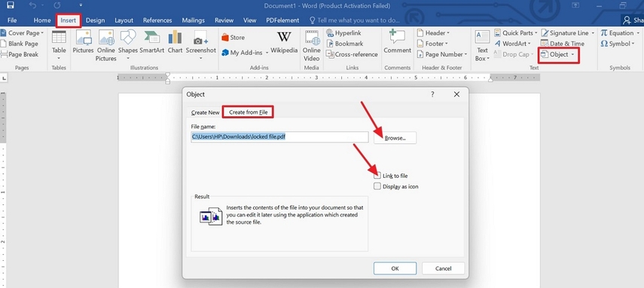The height and width of the screenshot is (288, 644).
Task: Click the Pictures icon
Action: tap(83, 42)
